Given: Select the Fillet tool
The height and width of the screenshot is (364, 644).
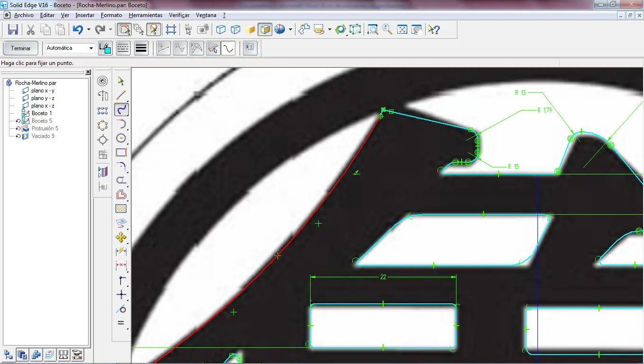Looking at the screenshot, I should pyautogui.click(x=121, y=166).
